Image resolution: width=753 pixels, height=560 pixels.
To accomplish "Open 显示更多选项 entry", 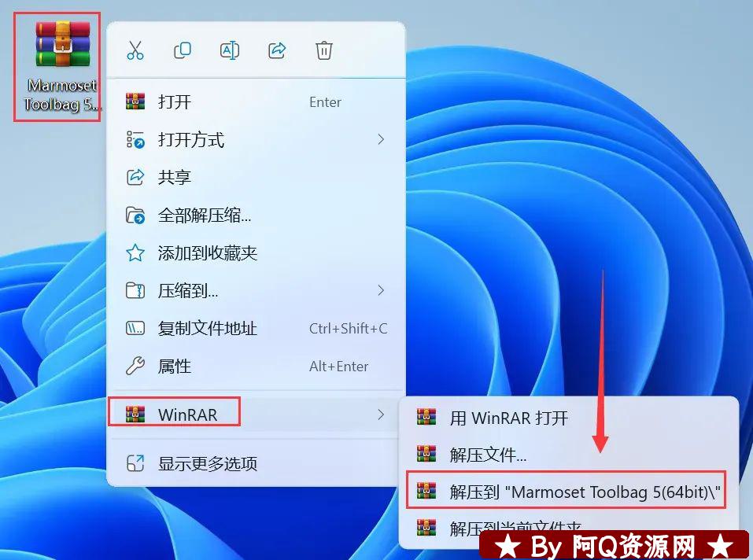I will [x=208, y=463].
